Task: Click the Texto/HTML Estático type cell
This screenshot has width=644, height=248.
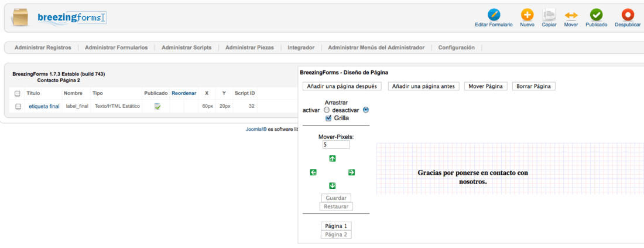Action: 118,107
